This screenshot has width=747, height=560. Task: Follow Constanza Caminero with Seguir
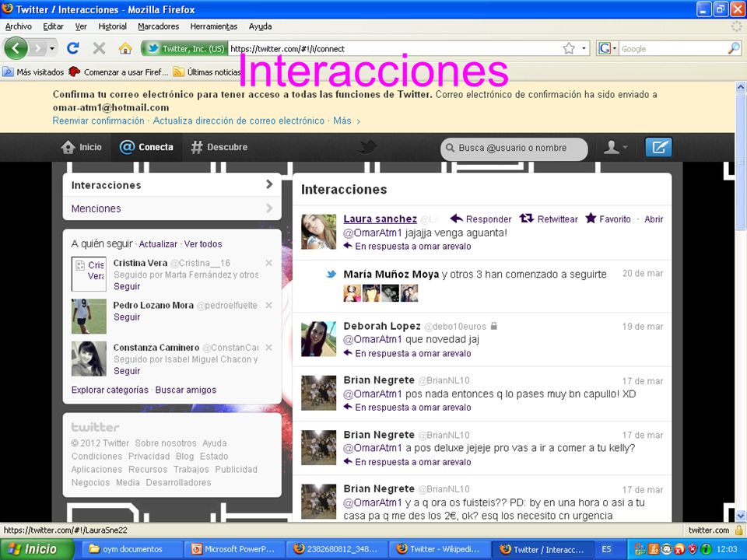point(127,370)
